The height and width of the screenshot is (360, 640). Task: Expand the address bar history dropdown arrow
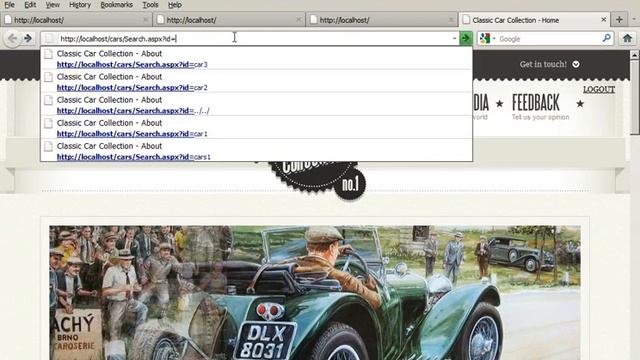[x=454, y=39]
